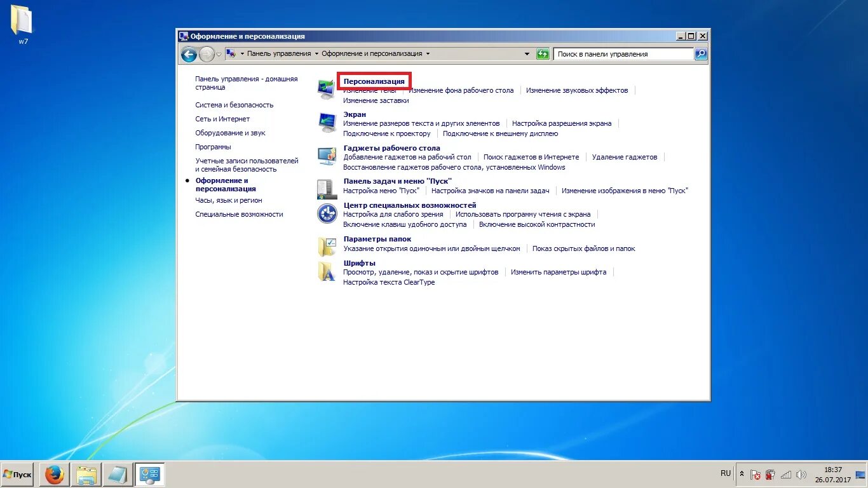Open the address bar history dropdown

[527, 54]
